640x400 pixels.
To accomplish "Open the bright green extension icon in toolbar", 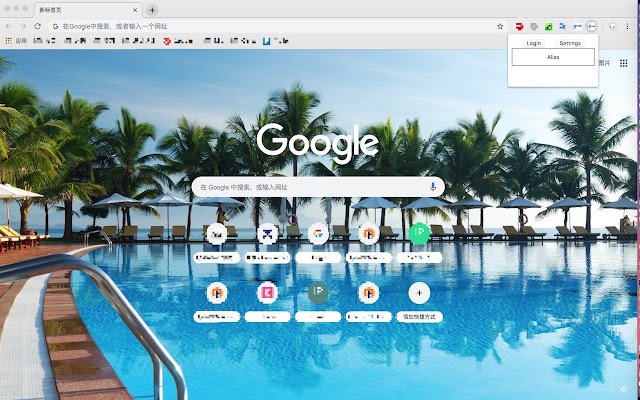I will point(549,27).
